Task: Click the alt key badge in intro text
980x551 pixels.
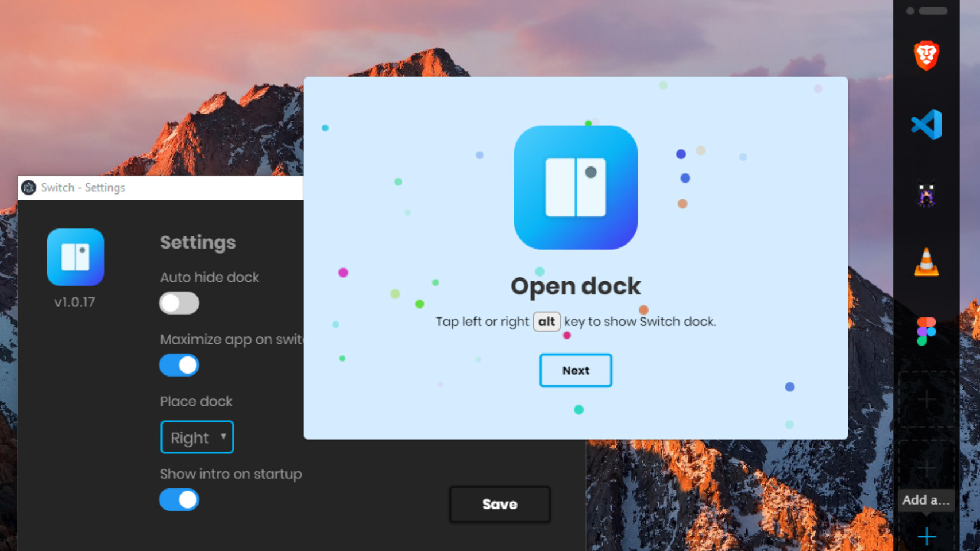Action: coord(546,321)
